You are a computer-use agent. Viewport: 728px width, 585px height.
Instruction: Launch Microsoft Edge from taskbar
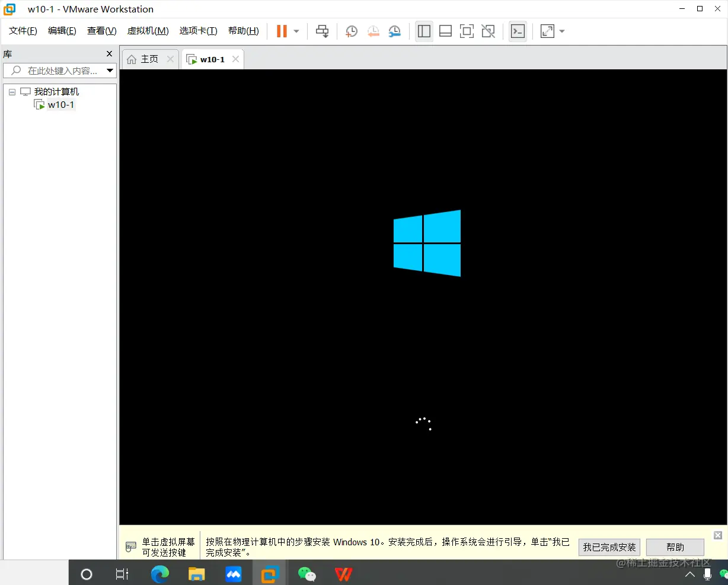tap(160, 574)
